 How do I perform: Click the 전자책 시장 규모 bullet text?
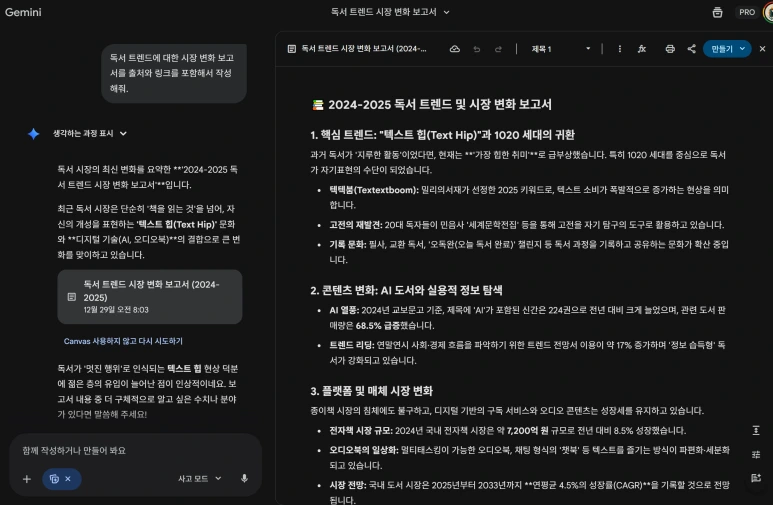(508, 431)
